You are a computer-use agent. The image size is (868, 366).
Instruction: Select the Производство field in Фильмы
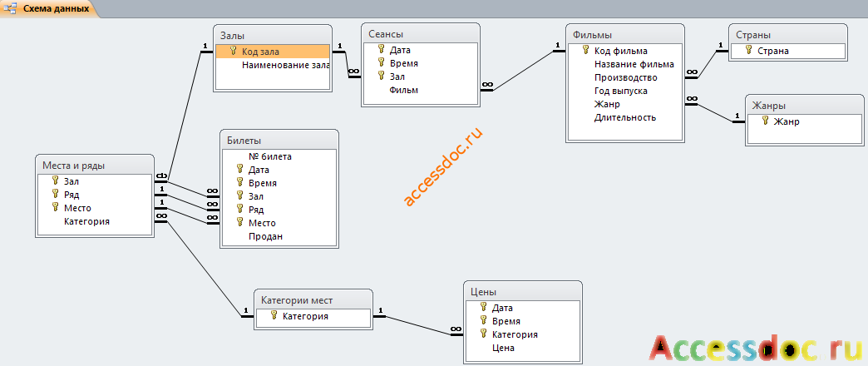click(x=625, y=77)
